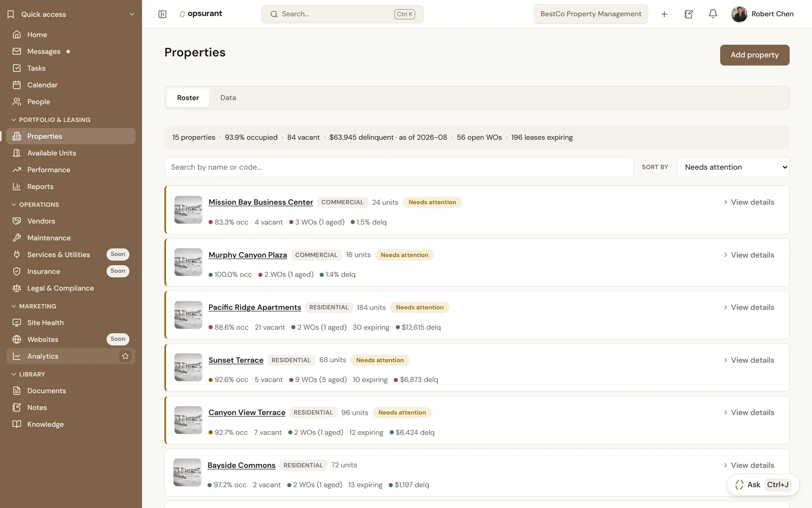Click the Mission Bay Business Center thumbnail

(188, 210)
